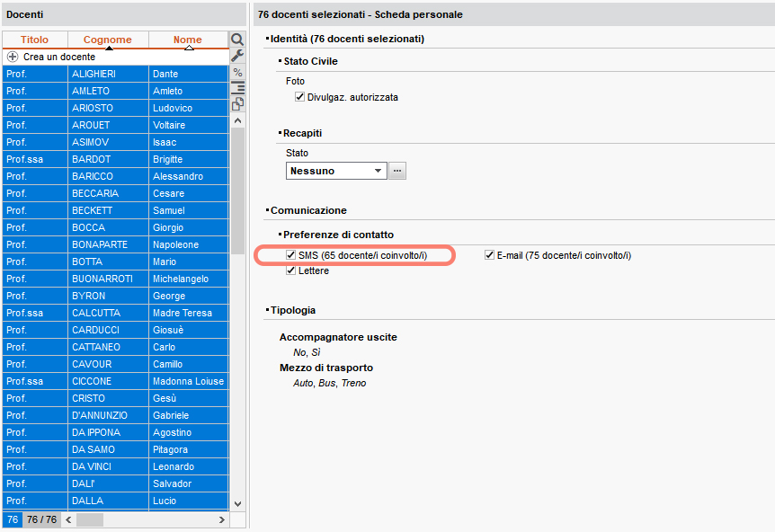Select the BARICCO Alessandro row

116,176
